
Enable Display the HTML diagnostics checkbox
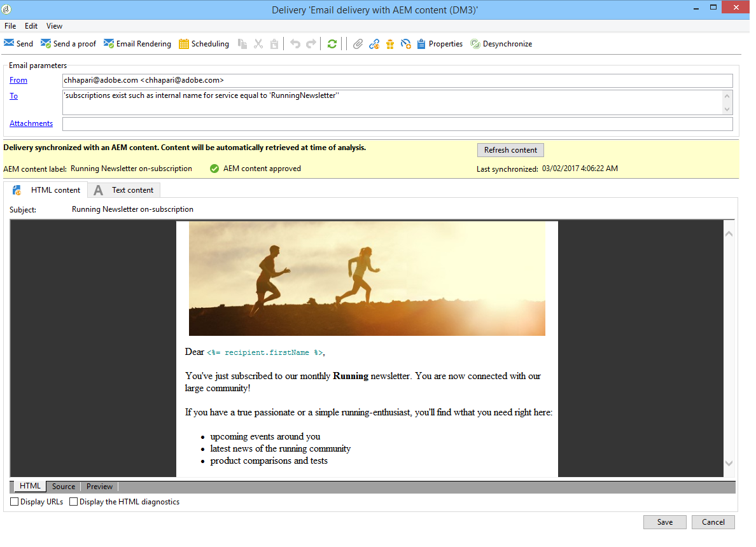[x=73, y=502]
